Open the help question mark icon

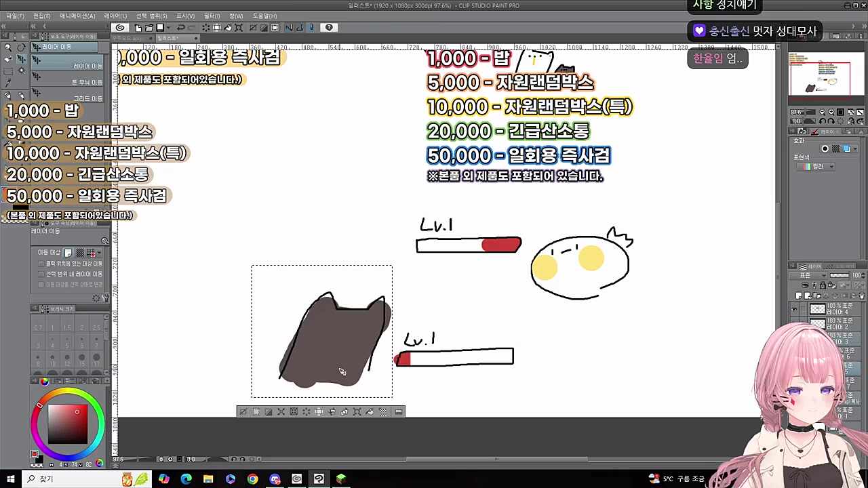click(x=329, y=28)
